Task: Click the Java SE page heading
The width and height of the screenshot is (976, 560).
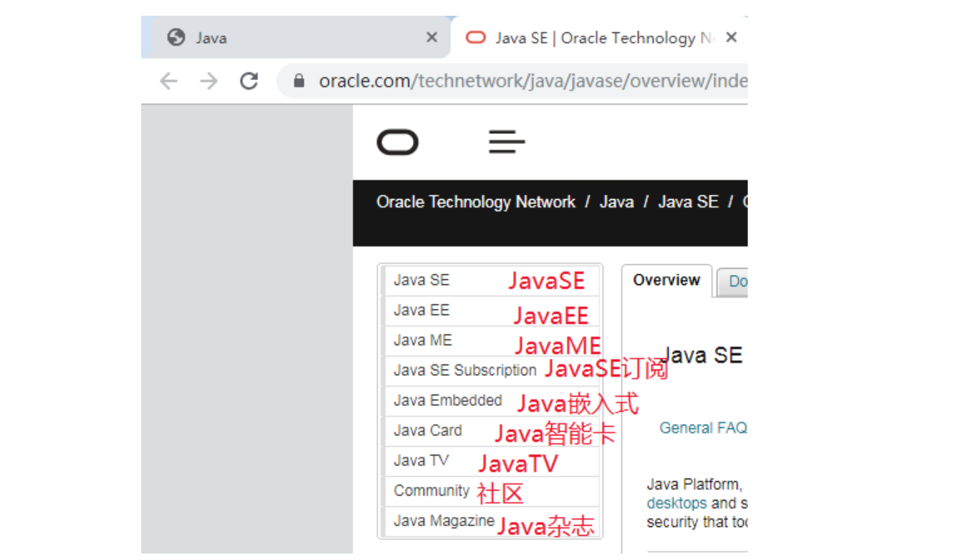Action: pyautogui.click(x=701, y=355)
